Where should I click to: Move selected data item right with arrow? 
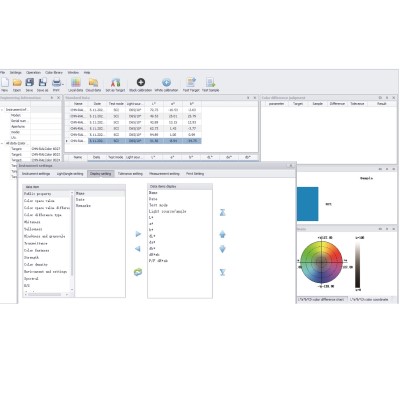coord(138,234)
